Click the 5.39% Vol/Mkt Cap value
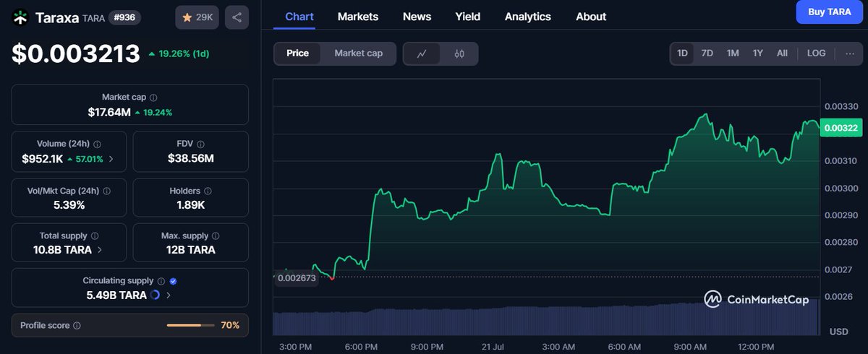Viewport: 868px width, 354px height. pos(69,204)
